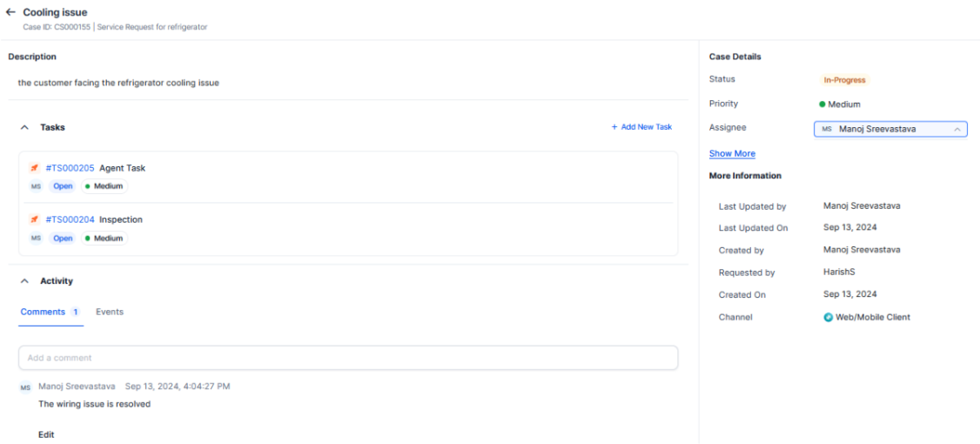Edit the wiring issue comment
Image resolution: width=980 pixels, height=444 pixels.
tap(46, 434)
